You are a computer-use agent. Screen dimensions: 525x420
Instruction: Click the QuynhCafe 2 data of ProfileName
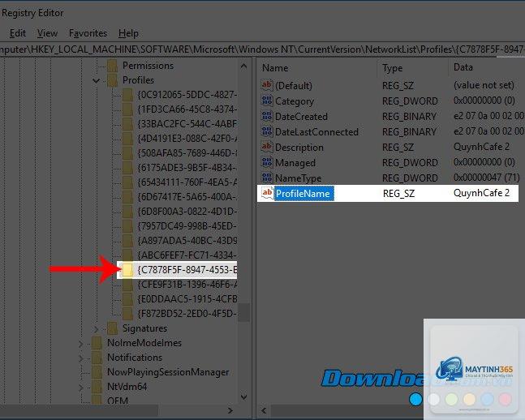click(x=481, y=193)
